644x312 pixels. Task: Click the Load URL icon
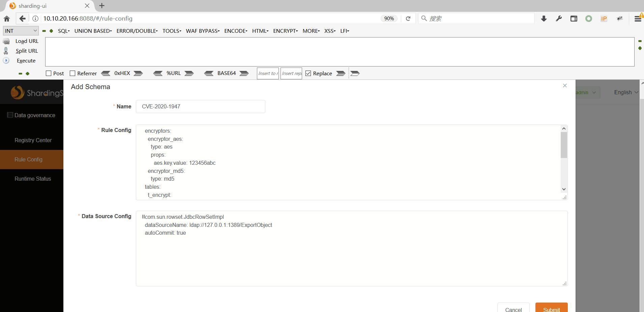6,41
